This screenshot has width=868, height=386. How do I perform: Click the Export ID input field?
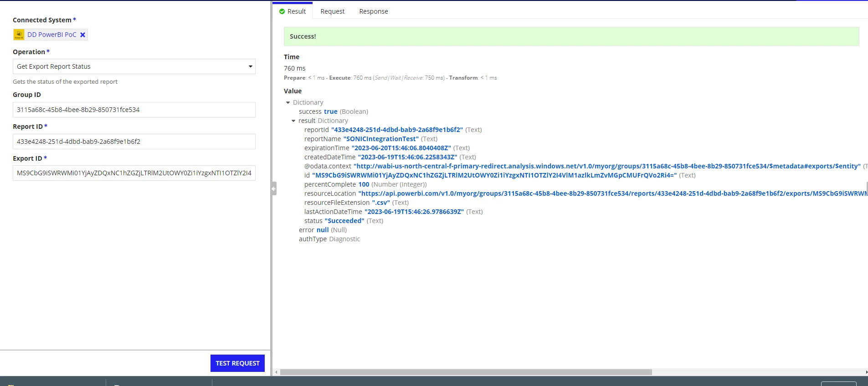click(134, 173)
